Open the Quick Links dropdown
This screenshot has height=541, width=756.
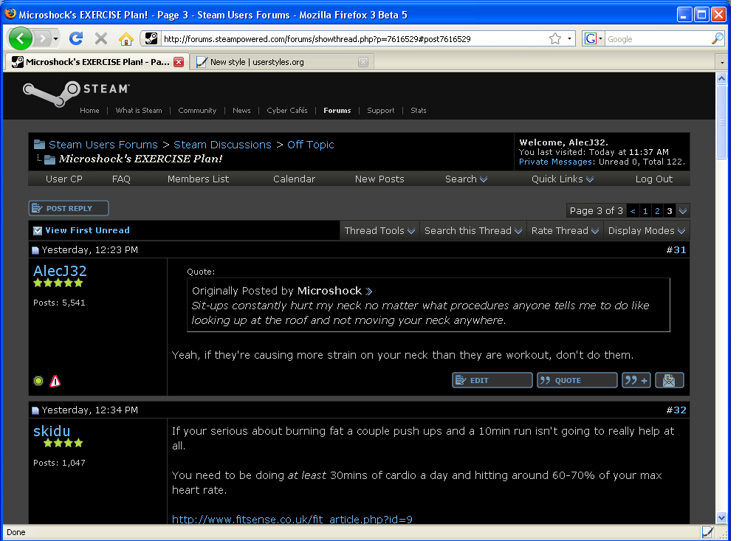coord(561,179)
